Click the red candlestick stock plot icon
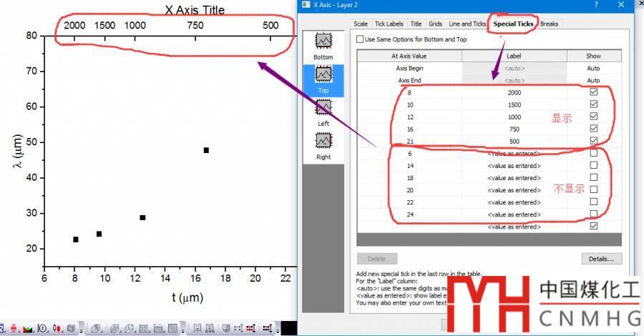This screenshot has height=336, width=644. click(57, 328)
